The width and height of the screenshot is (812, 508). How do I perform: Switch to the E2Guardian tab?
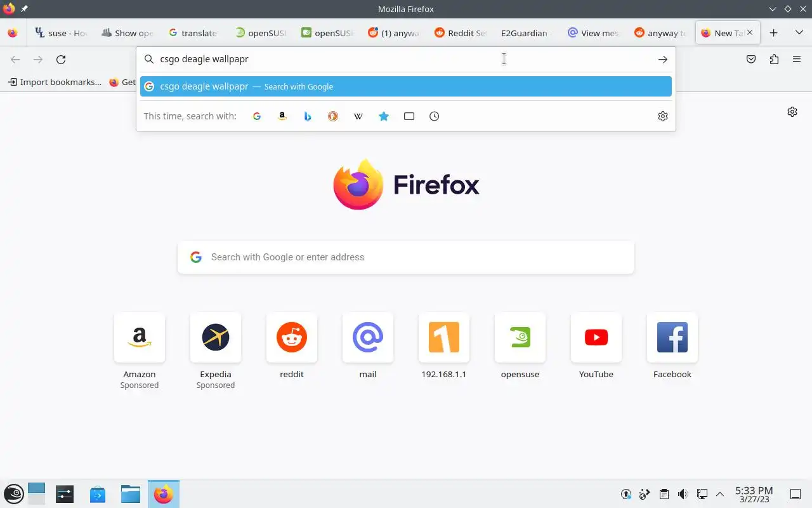coord(526,33)
